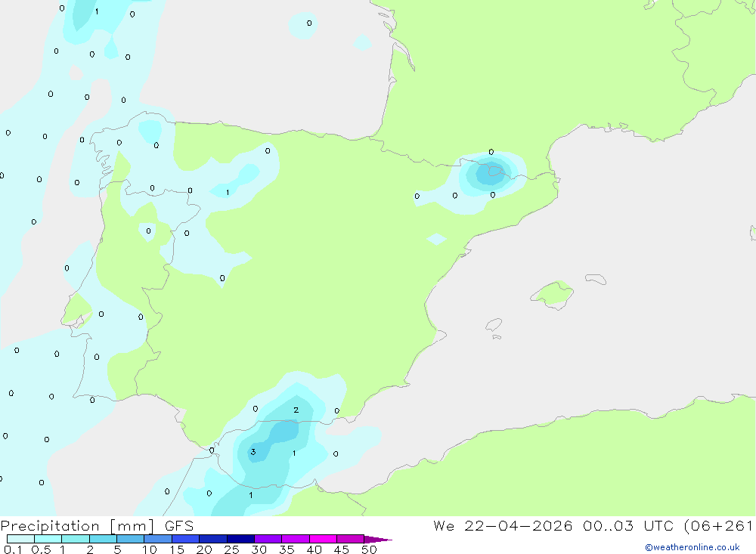756x554 pixels.
Task: Select the 30–35 mm violet legend swatch
Action: tap(268, 539)
